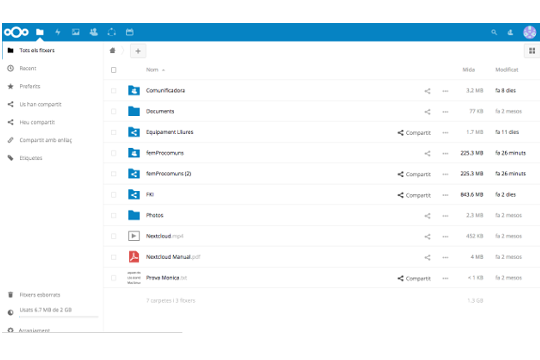This screenshot has width=540, height=360.
Task: Open more actions for Nextcloud.mp4
Action: [x=445, y=237]
